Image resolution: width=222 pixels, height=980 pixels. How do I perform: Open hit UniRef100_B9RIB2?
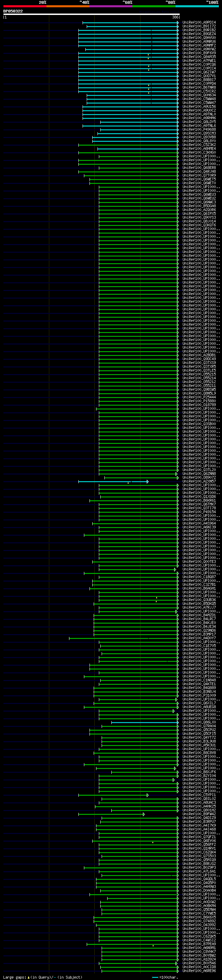tap(199, 30)
